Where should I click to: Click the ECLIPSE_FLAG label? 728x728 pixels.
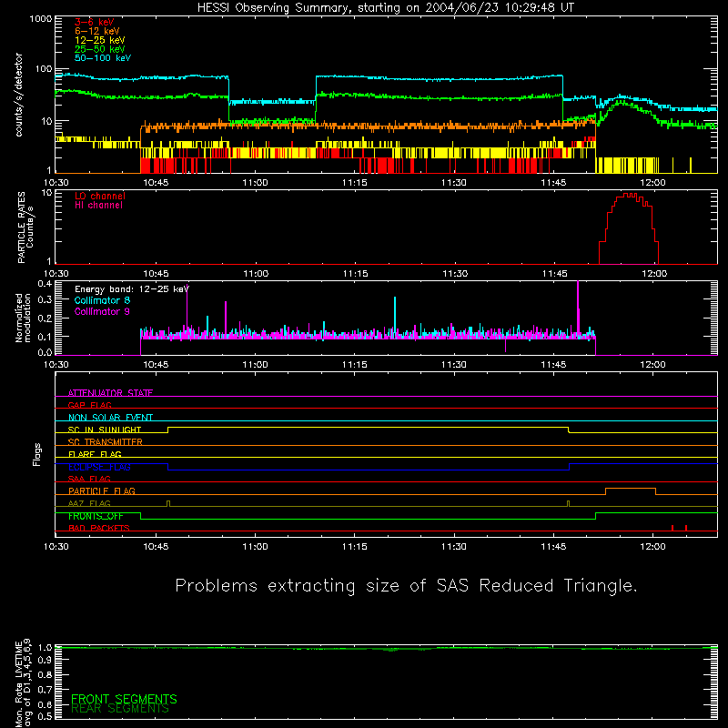[x=99, y=467]
